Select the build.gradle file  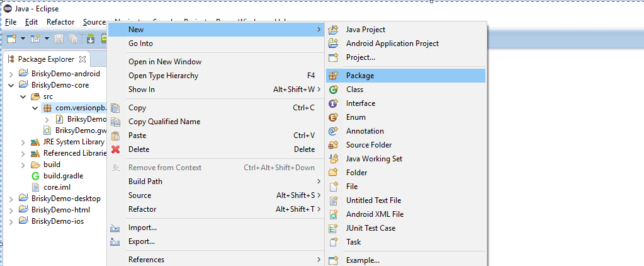coord(63,176)
